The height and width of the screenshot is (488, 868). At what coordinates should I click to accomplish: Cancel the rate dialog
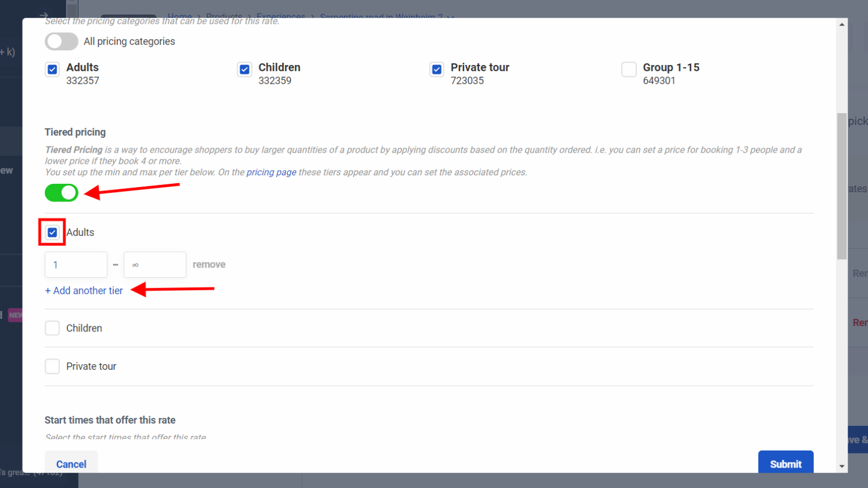click(71, 464)
